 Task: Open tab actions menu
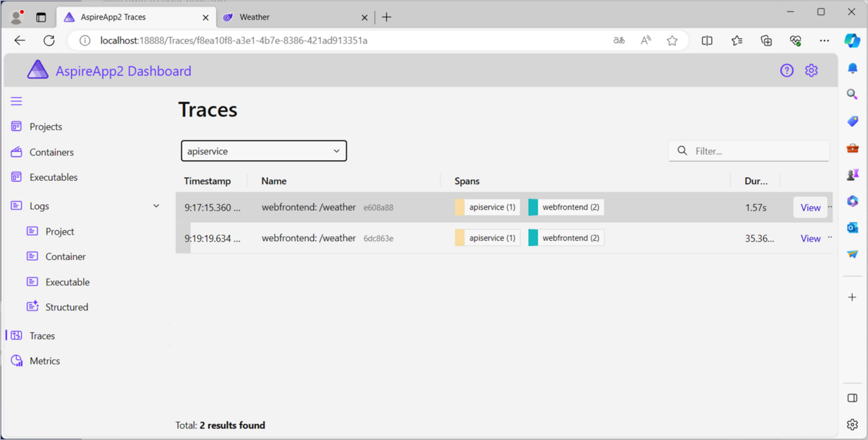(x=41, y=17)
